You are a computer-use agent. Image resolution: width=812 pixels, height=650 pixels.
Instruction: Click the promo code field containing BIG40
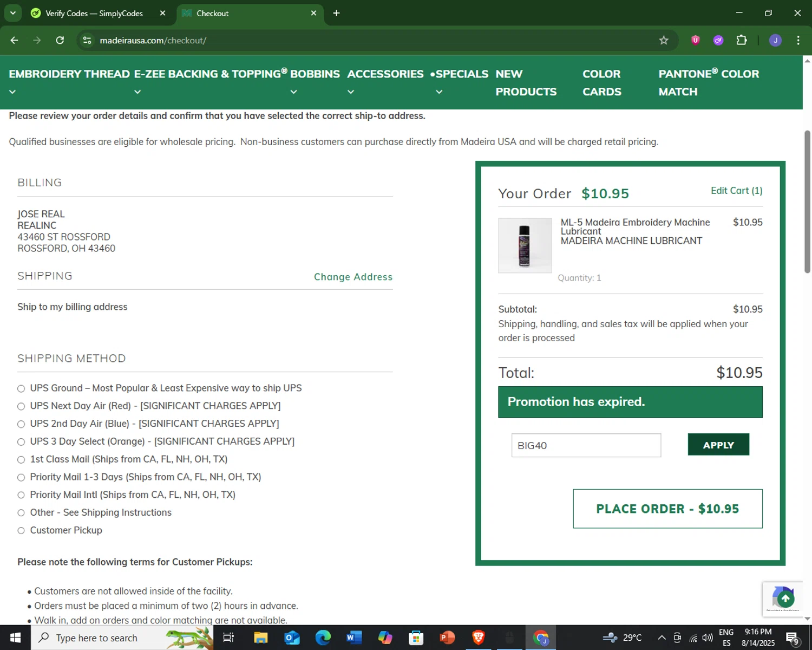point(586,445)
